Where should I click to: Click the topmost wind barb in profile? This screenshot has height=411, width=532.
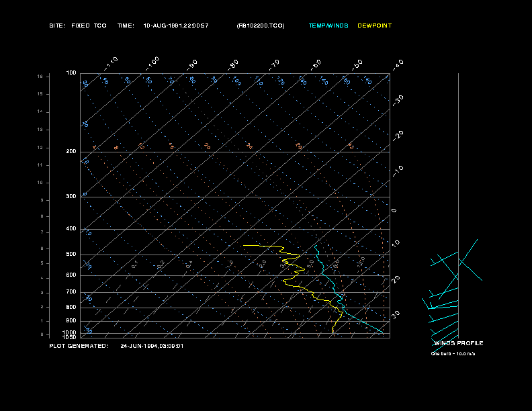[x=468, y=253]
